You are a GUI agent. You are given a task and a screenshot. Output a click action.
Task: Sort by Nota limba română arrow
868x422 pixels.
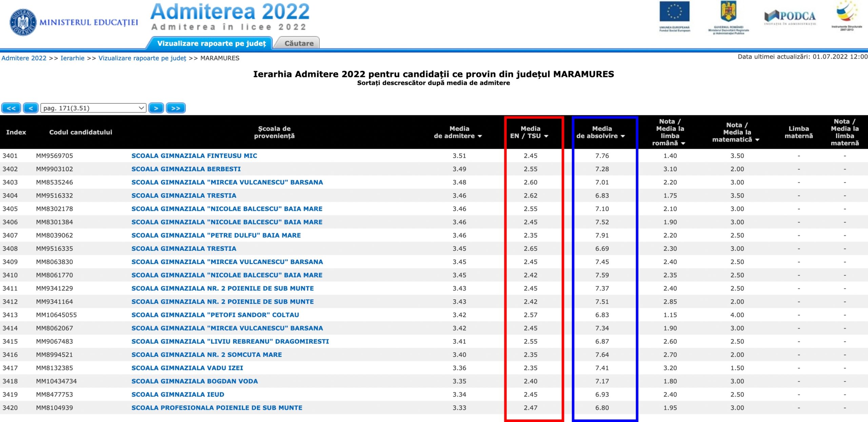[x=683, y=143]
